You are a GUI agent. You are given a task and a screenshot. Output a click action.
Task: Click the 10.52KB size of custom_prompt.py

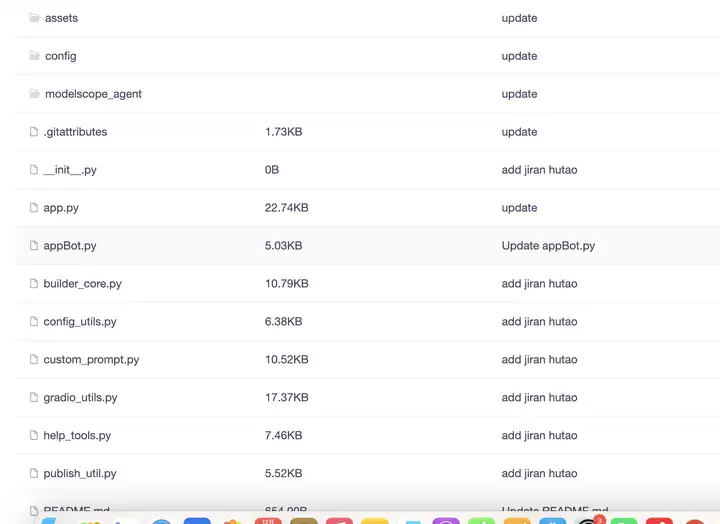coord(287,360)
